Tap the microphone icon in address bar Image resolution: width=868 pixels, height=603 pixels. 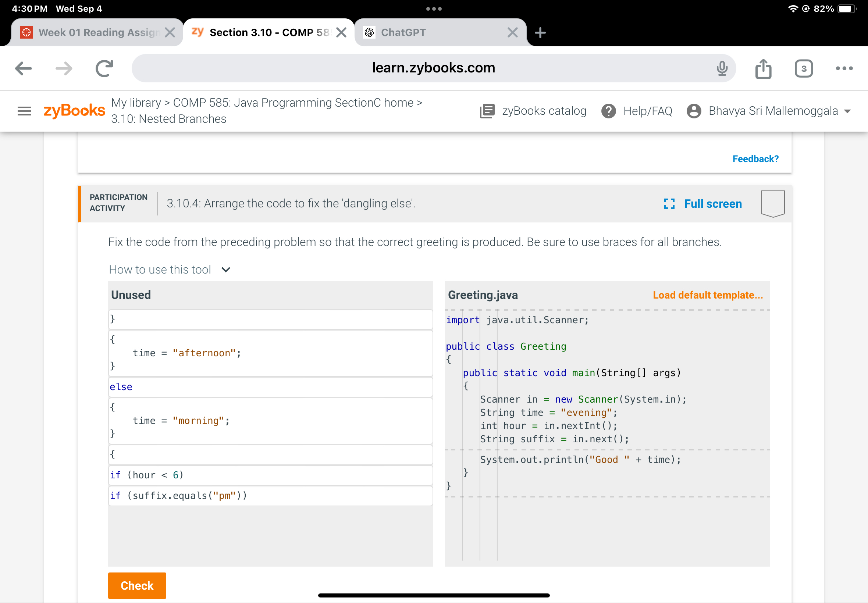pos(722,68)
